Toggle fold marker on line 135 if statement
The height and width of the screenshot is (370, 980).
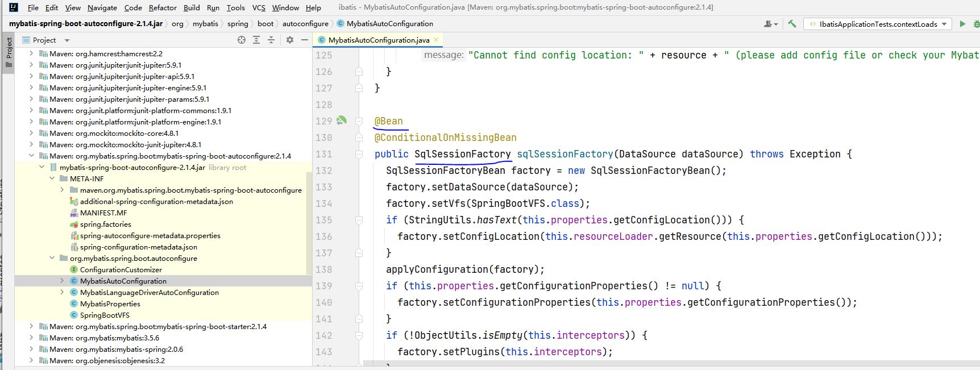[x=359, y=220]
